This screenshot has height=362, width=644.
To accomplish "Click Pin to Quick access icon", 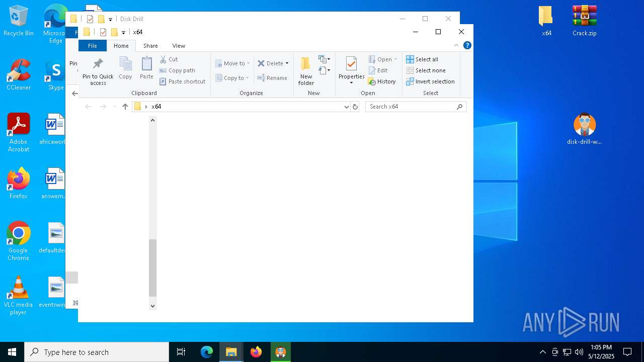I will [98, 64].
